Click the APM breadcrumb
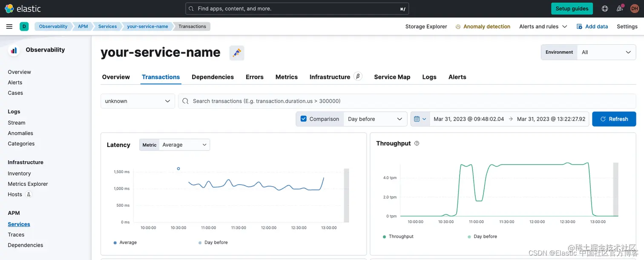The height and width of the screenshot is (260, 644). pos(83,26)
